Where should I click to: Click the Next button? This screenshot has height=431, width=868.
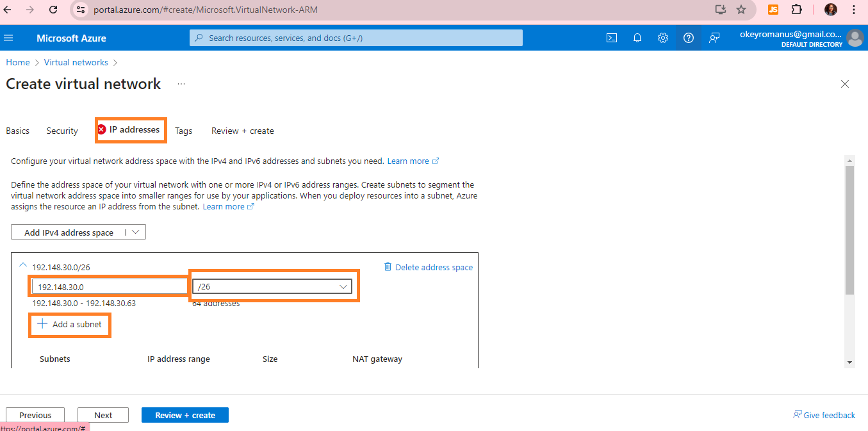(103, 415)
